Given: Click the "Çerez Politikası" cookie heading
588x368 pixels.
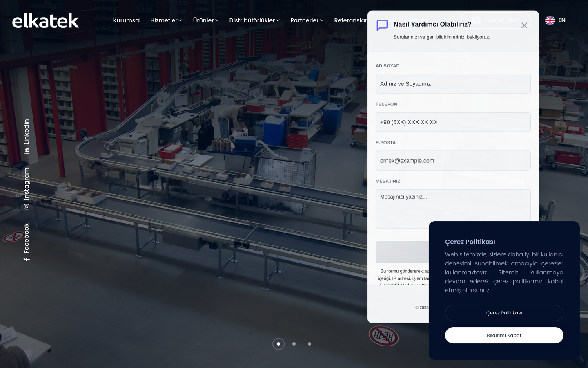Looking at the screenshot, I should pos(470,242).
